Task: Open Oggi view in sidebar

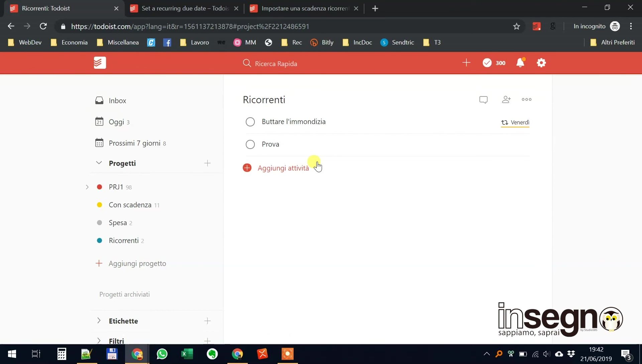Action: pyautogui.click(x=116, y=122)
